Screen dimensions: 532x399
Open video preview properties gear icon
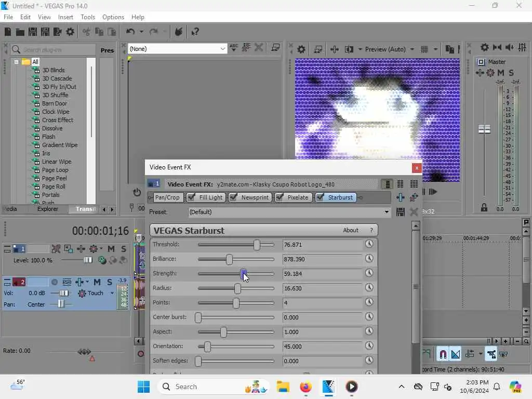[x=301, y=49]
